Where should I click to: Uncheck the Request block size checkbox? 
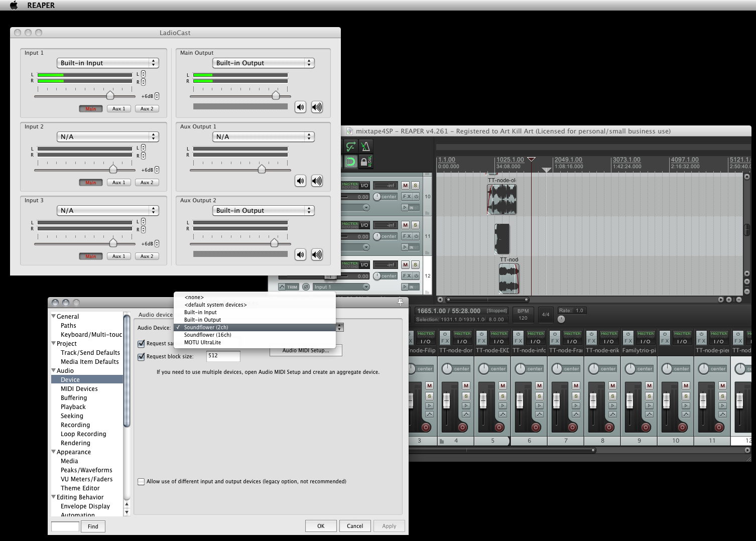pyautogui.click(x=141, y=356)
